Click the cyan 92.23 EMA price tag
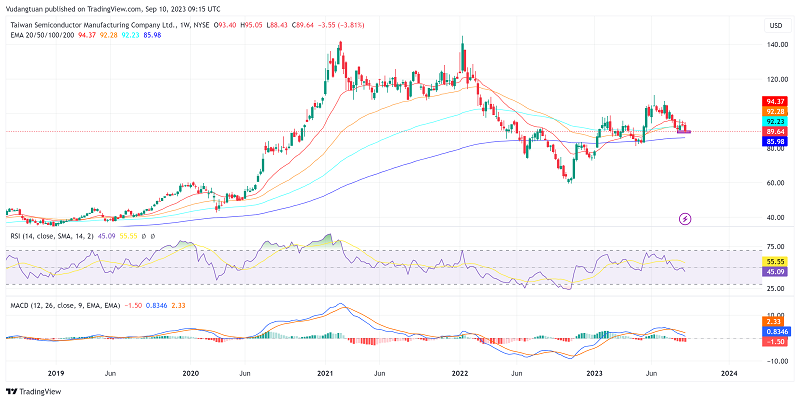This screenshot has width=800, height=402. coord(773,121)
